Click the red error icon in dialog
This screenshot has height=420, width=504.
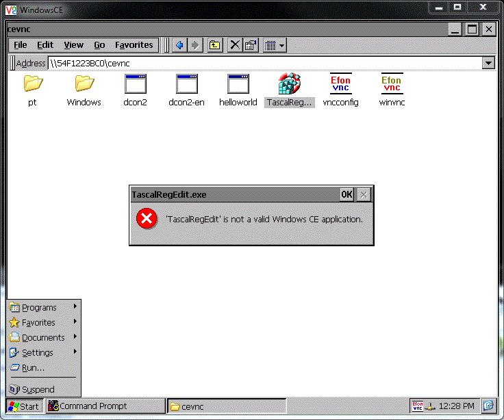pos(147,219)
